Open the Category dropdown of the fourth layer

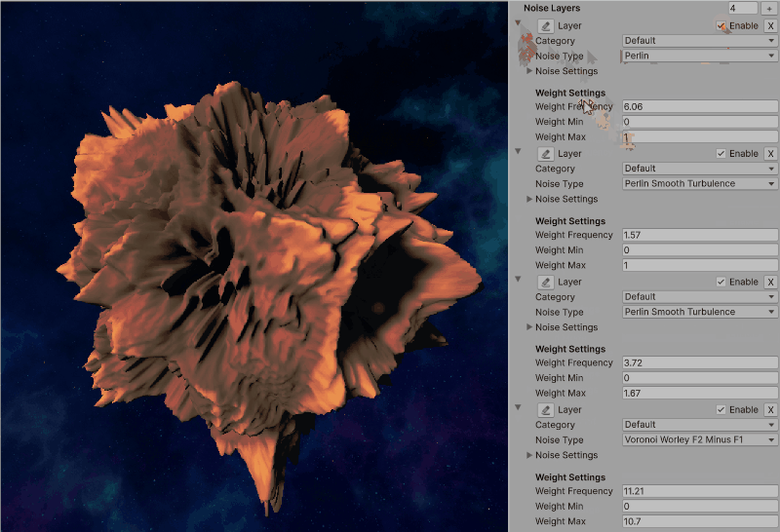(699, 425)
